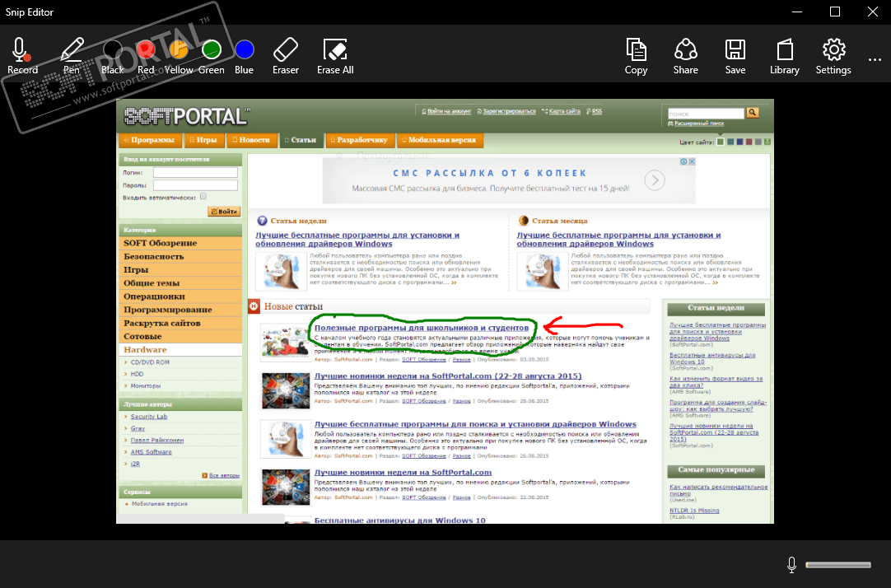Open the Мобильная версия service link

(159, 504)
